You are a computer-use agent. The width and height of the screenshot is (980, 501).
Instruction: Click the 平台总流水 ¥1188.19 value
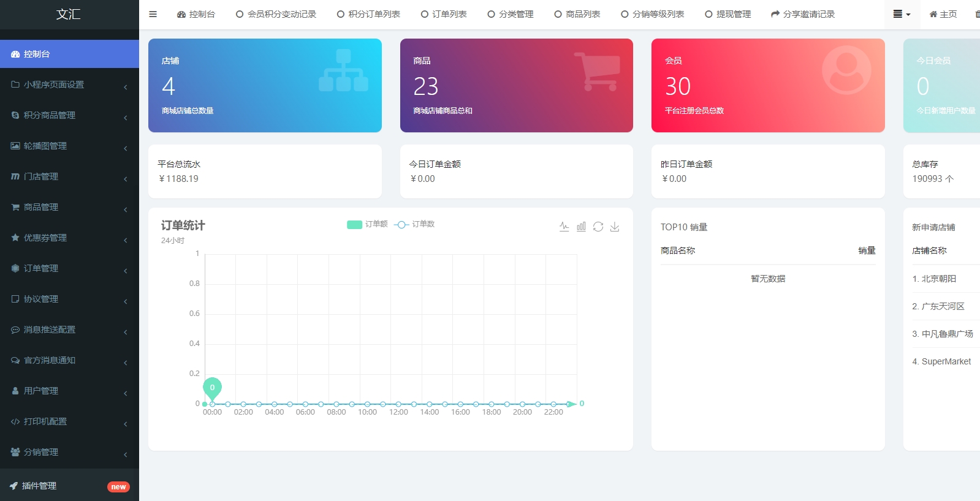point(178,179)
